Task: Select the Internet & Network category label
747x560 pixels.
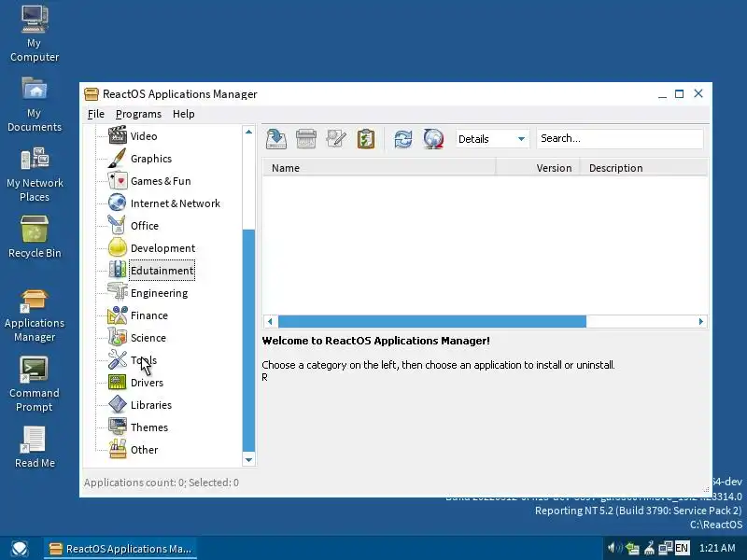Action: tap(176, 203)
